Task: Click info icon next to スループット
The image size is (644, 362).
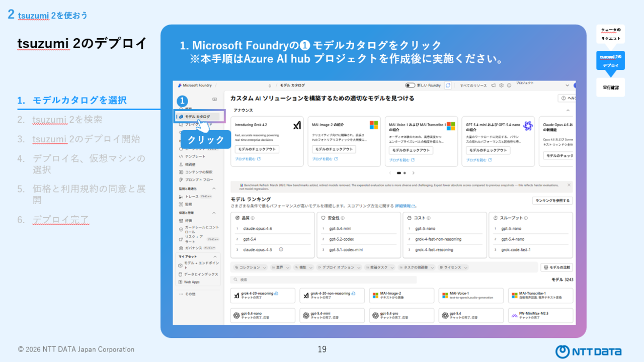Action: pos(525,218)
